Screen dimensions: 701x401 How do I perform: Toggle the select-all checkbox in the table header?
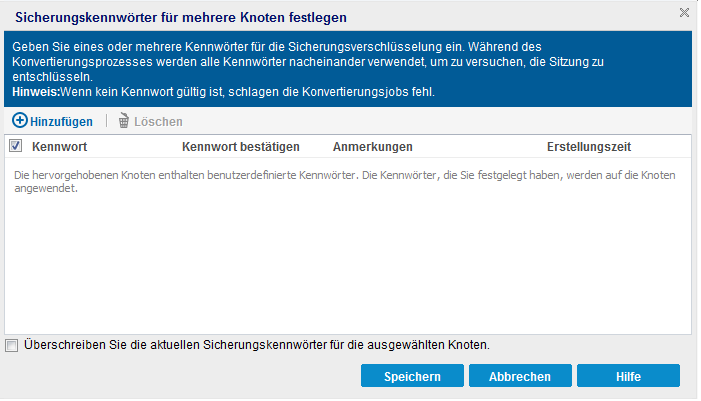click(15, 146)
